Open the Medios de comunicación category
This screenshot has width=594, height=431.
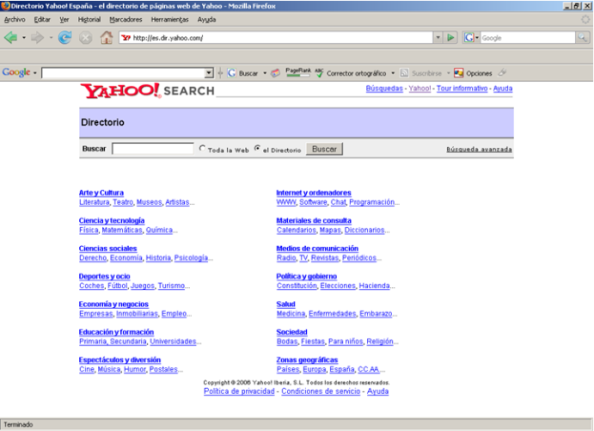pyautogui.click(x=317, y=248)
